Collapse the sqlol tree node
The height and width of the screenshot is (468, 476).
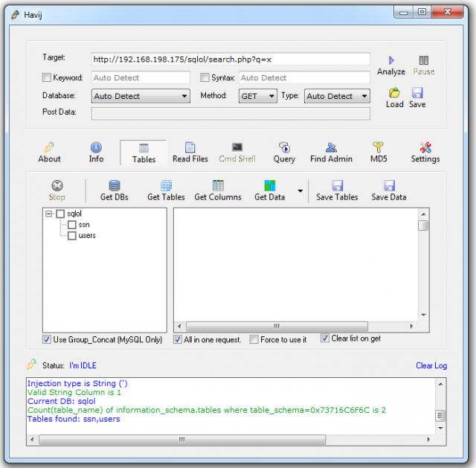click(48, 214)
